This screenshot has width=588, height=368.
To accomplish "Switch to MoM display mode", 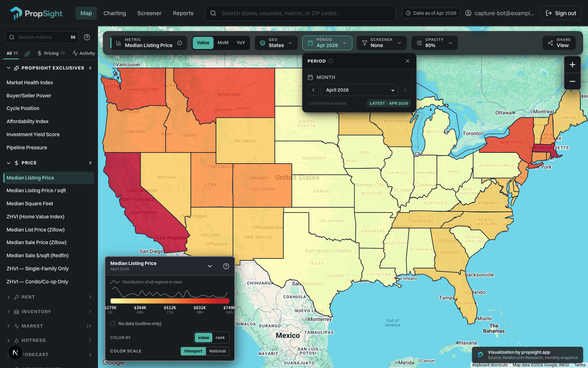I will click(223, 43).
